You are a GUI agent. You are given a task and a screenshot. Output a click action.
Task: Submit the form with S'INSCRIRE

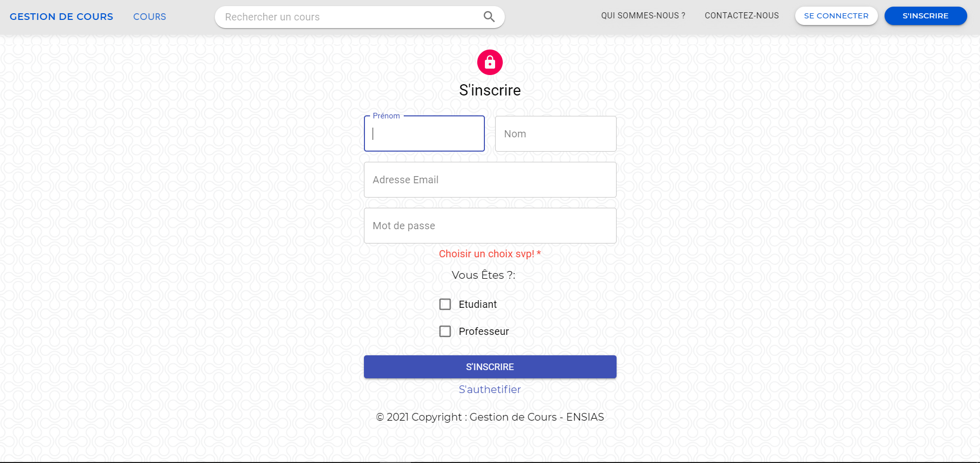(489, 367)
